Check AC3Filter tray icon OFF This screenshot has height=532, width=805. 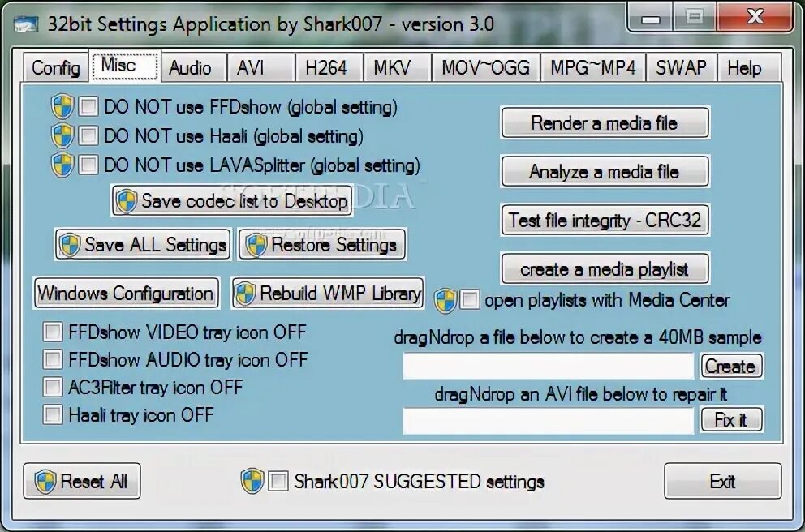53,387
